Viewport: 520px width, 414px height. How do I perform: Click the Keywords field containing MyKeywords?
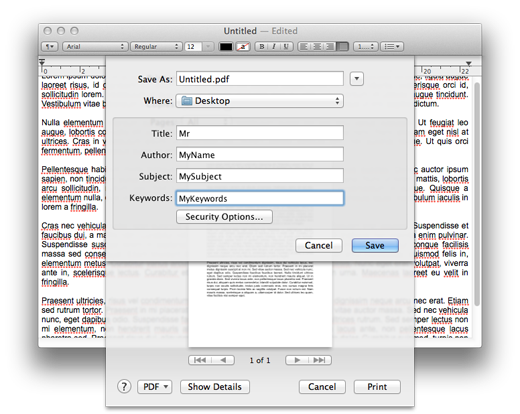pos(260,198)
